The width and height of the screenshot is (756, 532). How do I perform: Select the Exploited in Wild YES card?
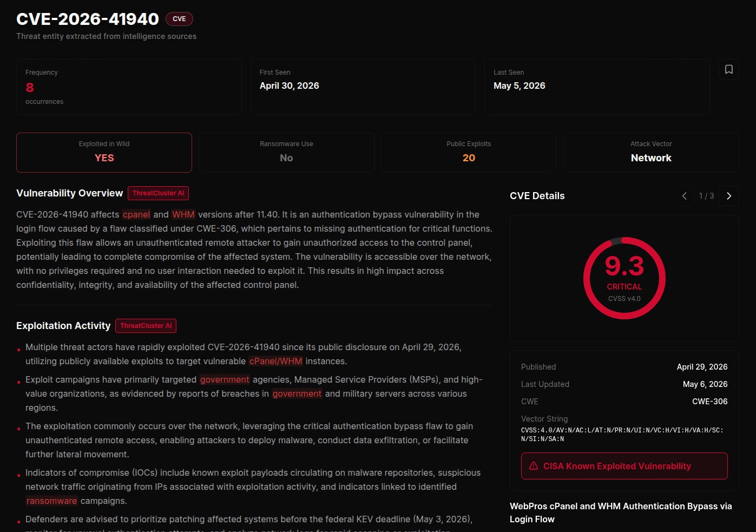click(x=104, y=153)
